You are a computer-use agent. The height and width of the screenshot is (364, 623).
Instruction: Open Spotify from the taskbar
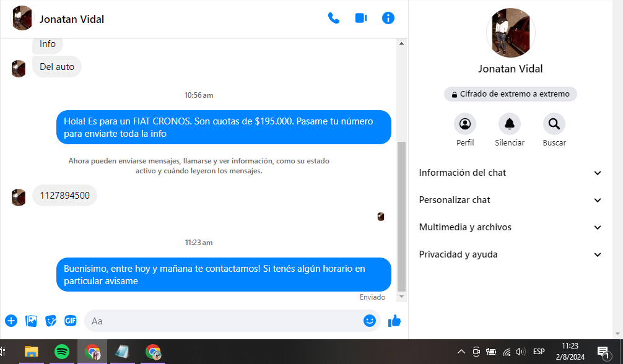61,352
